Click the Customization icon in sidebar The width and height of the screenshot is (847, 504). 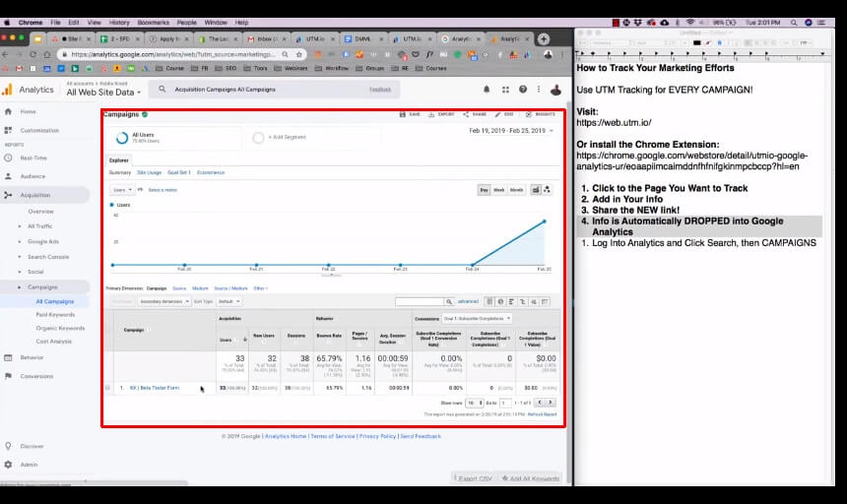[8, 130]
